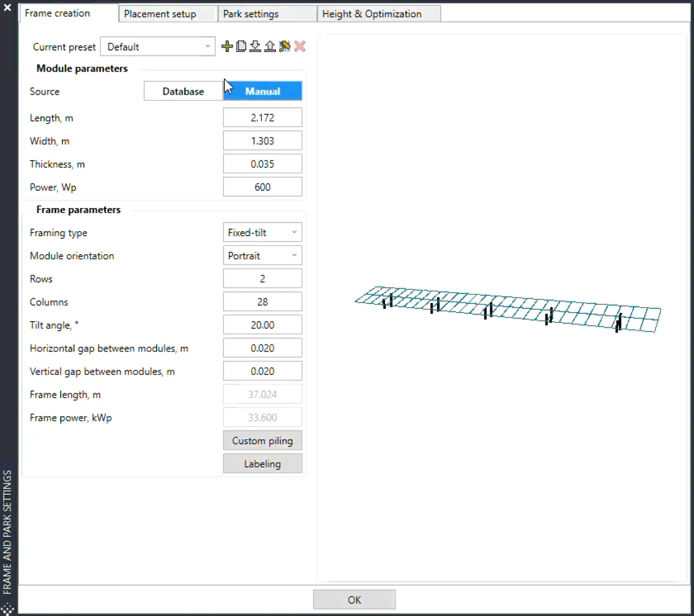
Task: Click the Tilt angle field showing 20.00
Action: tap(262, 325)
